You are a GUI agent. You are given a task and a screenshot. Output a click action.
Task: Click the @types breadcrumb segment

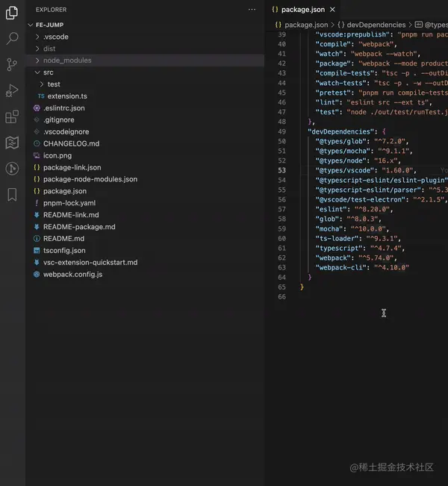point(432,25)
